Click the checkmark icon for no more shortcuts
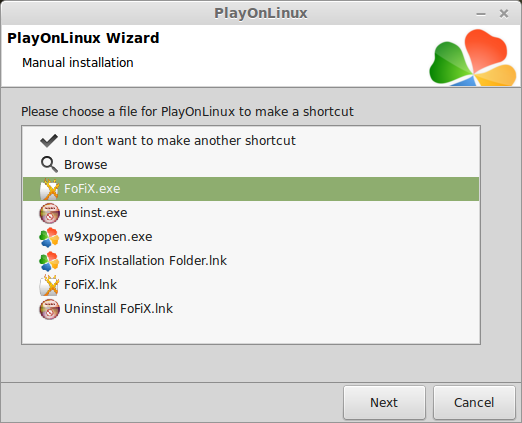 pos(49,141)
